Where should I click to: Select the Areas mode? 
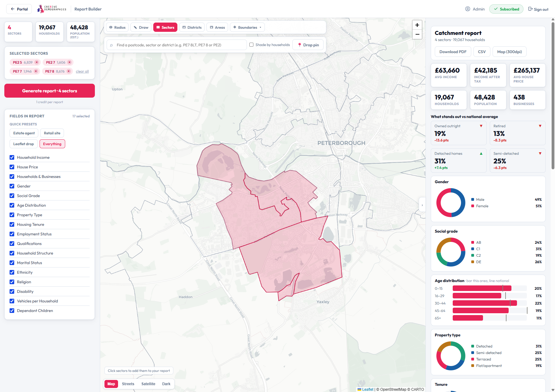tap(217, 27)
